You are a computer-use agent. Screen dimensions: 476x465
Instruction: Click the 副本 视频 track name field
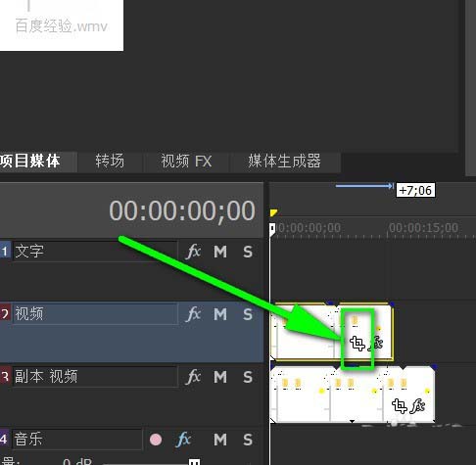tap(95, 377)
